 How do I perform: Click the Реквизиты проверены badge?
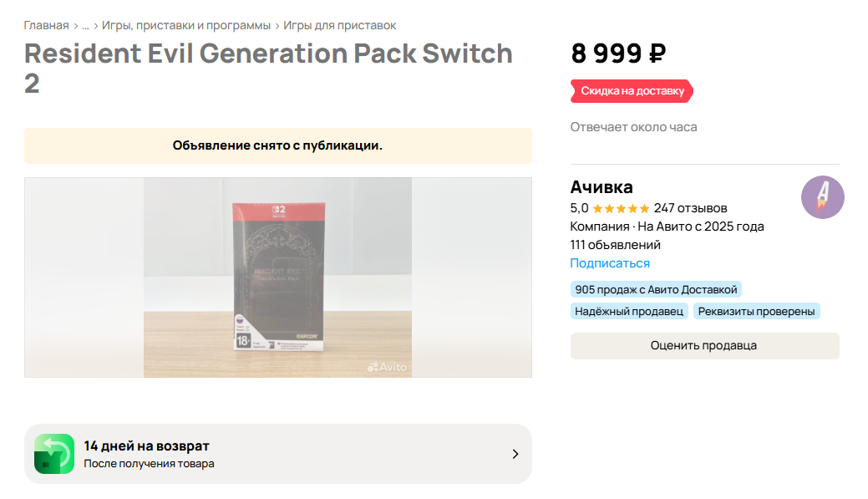757,311
